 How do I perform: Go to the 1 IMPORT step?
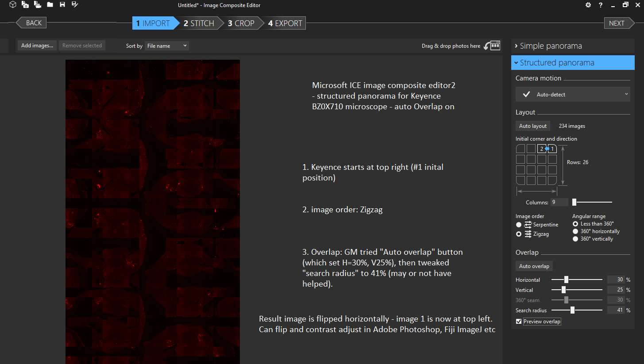(x=156, y=23)
